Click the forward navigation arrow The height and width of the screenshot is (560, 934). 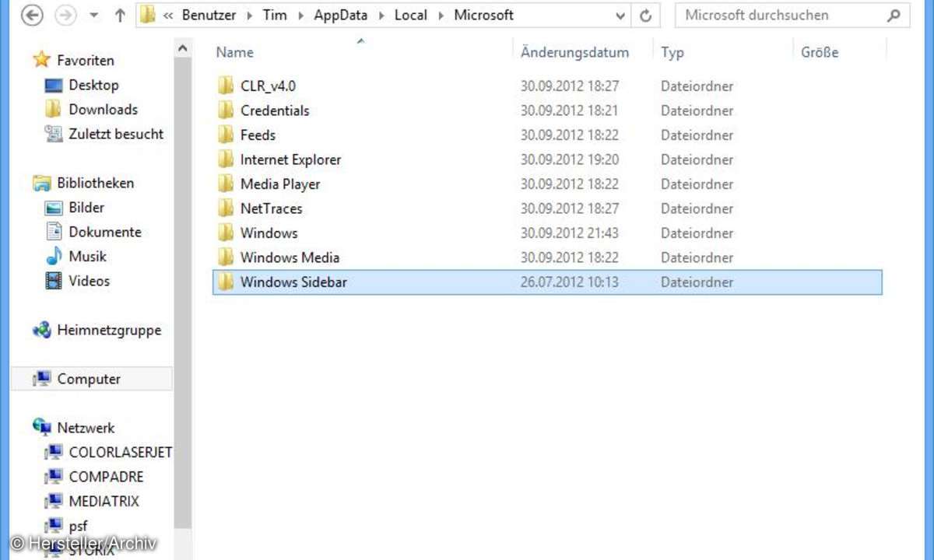65,15
